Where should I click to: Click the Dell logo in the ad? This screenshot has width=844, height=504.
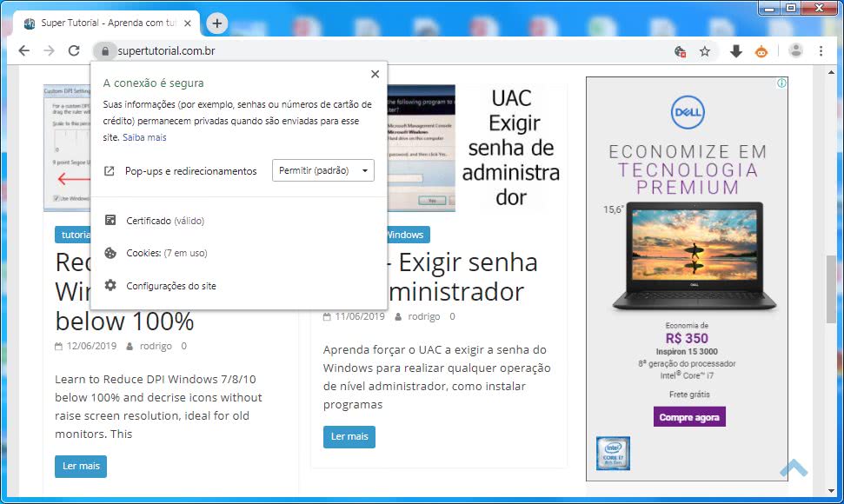[x=688, y=112]
